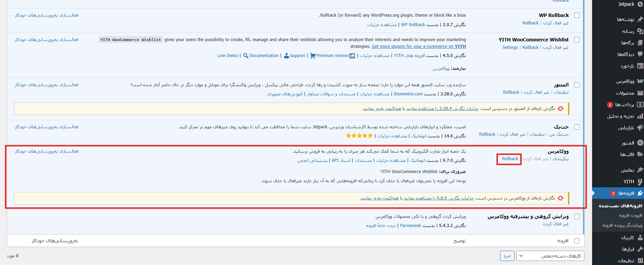Open Settings icon (تنظیمات)
This screenshot has width=644, height=265.
[640, 261]
